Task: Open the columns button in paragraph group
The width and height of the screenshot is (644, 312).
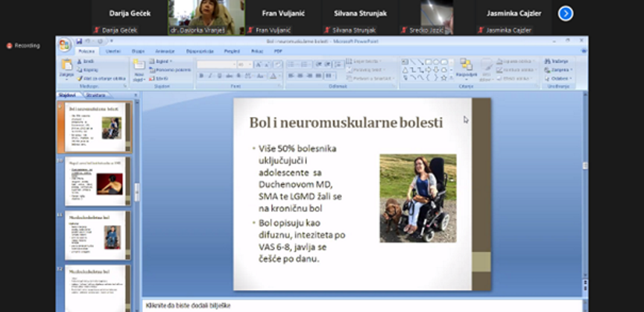Action: 329,76
